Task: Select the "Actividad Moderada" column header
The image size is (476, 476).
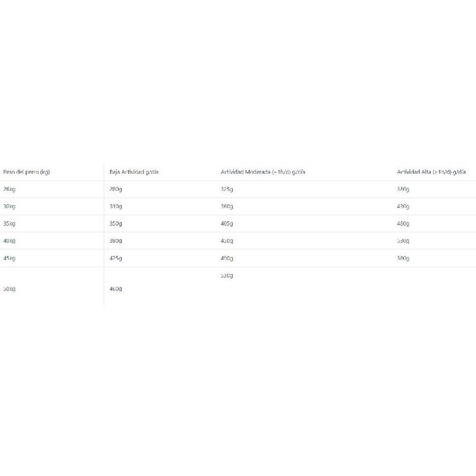Action: click(x=262, y=172)
